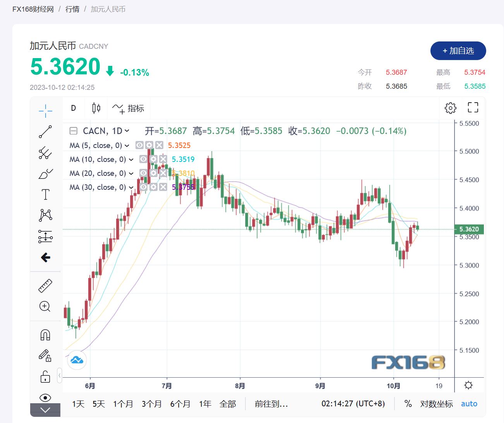
Task: Switch the chart to fullscreen mode
Action: [473, 107]
